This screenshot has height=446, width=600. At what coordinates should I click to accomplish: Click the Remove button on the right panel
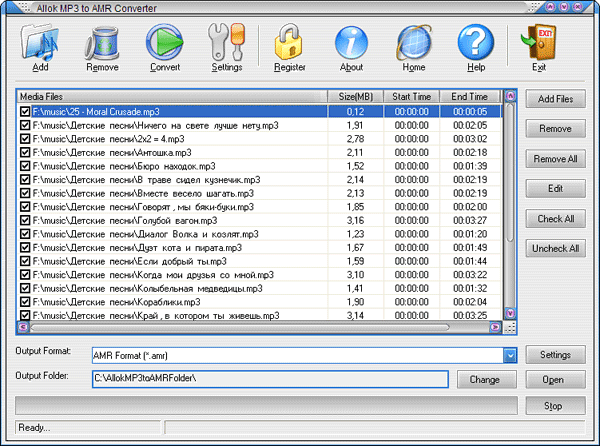(555, 129)
